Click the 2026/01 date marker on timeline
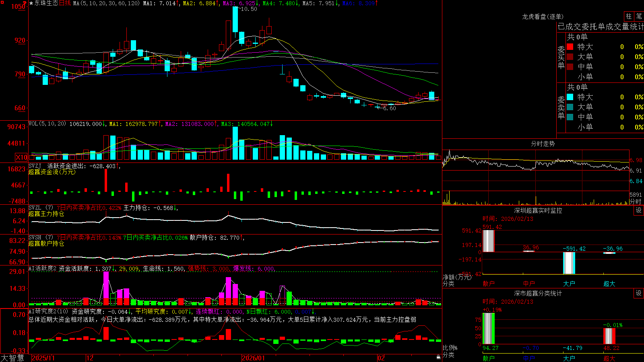The image size is (644, 362). click(x=253, y=358)
